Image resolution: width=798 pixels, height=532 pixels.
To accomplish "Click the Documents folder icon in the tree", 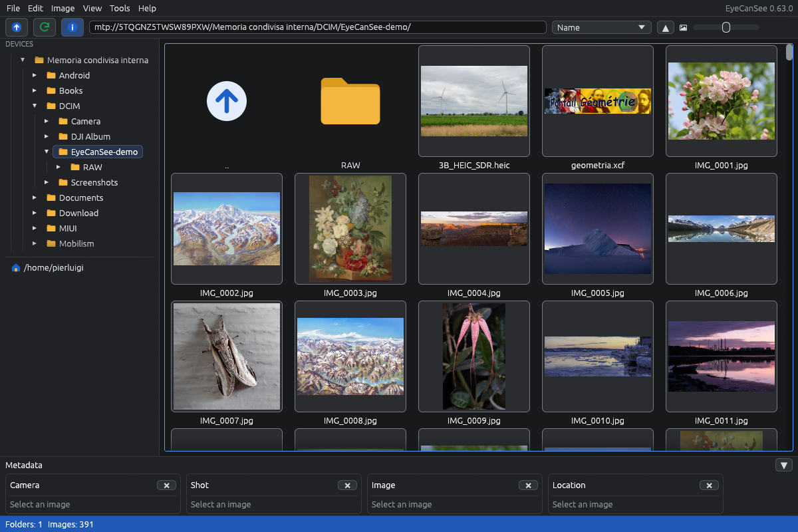I will [51, 198].
